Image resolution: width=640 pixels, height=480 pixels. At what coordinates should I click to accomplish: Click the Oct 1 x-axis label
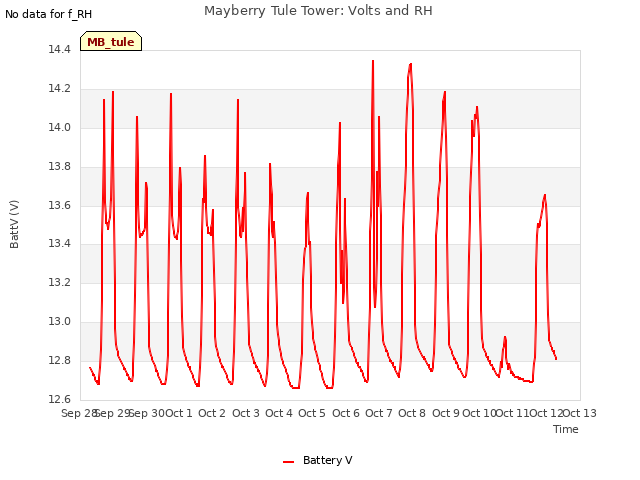179,413
